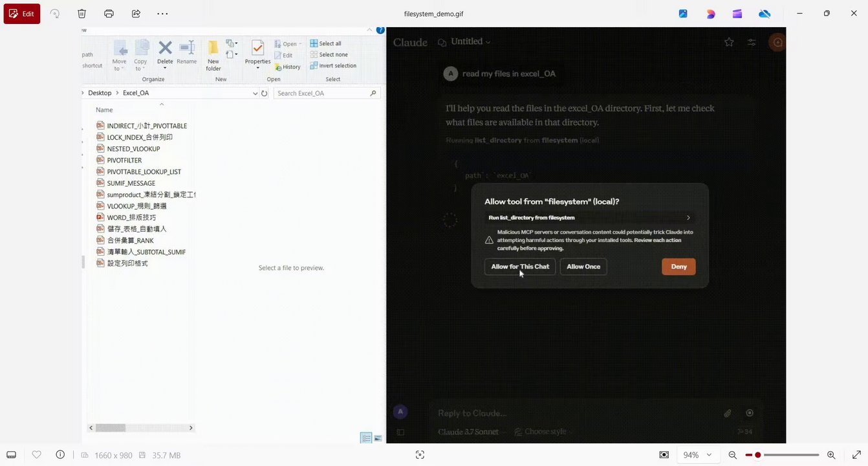Click the OneDrive cloud icon

tap(765, 14)
